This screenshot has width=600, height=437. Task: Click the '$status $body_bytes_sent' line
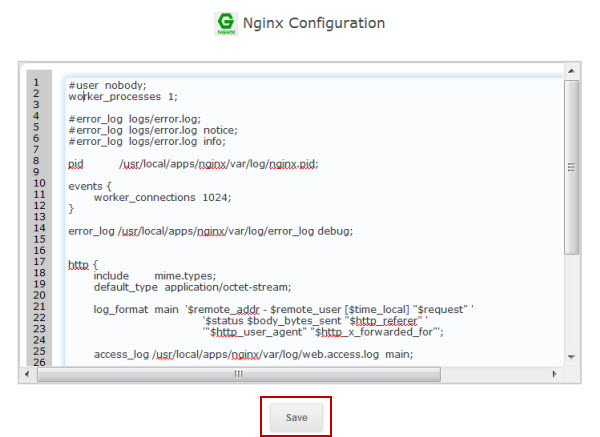coord(315,321)
